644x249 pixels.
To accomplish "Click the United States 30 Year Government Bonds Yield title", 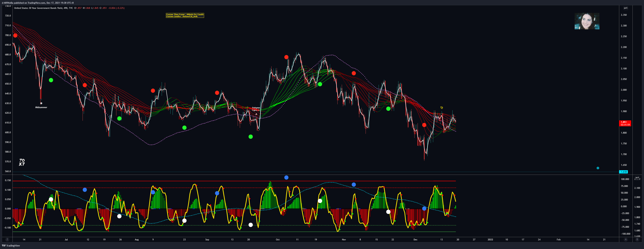I will pos(38,8).
